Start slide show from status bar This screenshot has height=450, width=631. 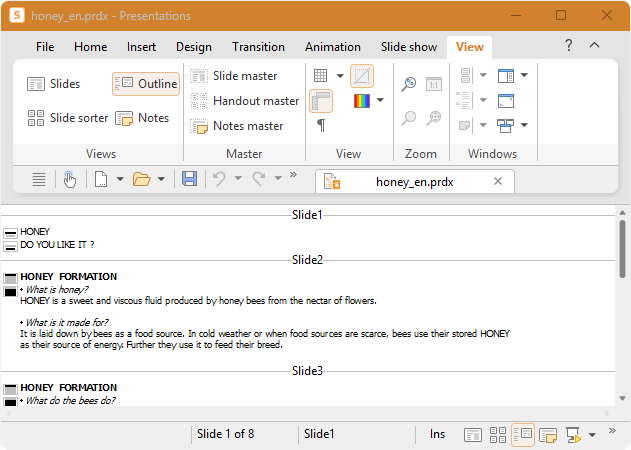pos(573,435)
